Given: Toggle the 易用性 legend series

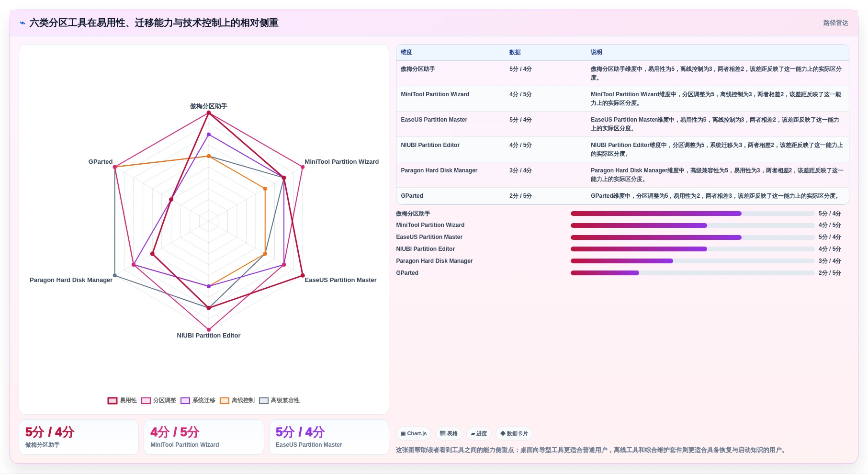Looking at the screenshot, I should coord(122,400).
